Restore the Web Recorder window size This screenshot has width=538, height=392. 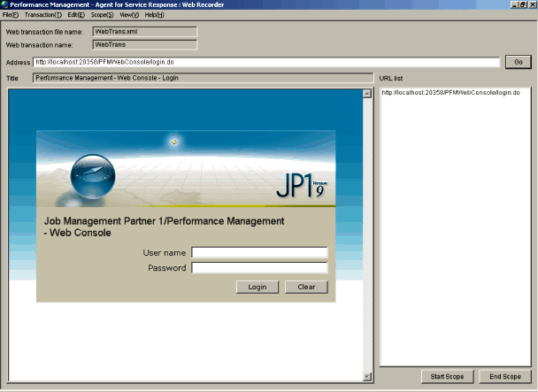[x=523, y=4]
